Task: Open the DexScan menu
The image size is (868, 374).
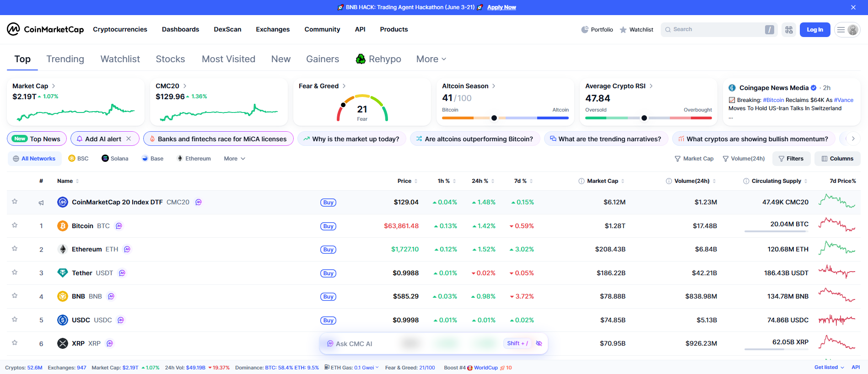Action: [227, 29]
